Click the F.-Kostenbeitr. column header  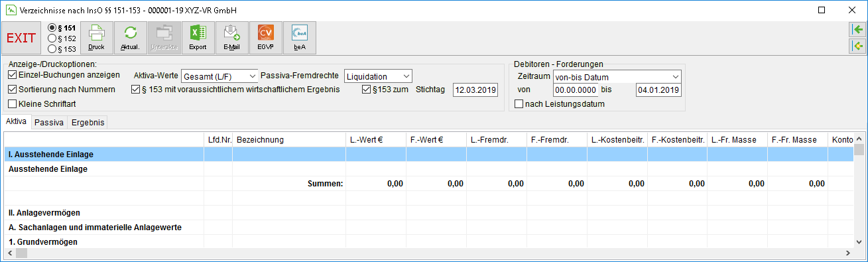tap(677, 139)
